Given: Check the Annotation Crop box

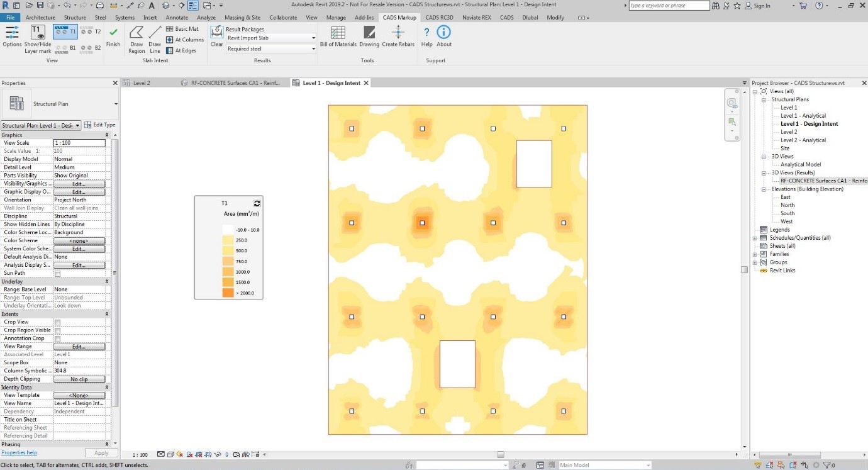Looking at the screenshot, I should (x=56, y=338).
